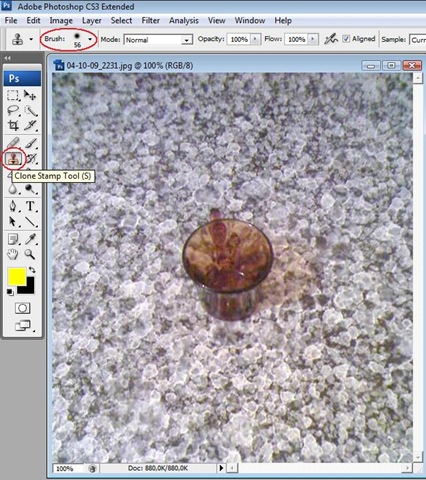The image size is (426, 480).
Task: Click the vertical scrollbar up arrow
Action: (x=418, y=78)
